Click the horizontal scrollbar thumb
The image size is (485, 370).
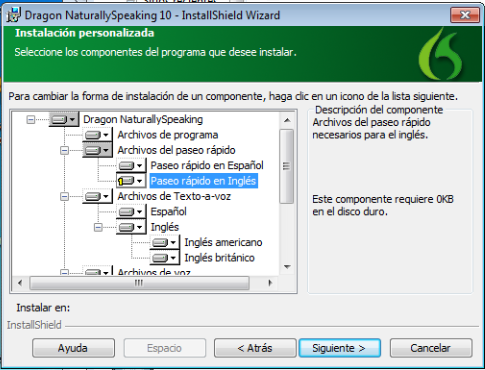point(139,283)
